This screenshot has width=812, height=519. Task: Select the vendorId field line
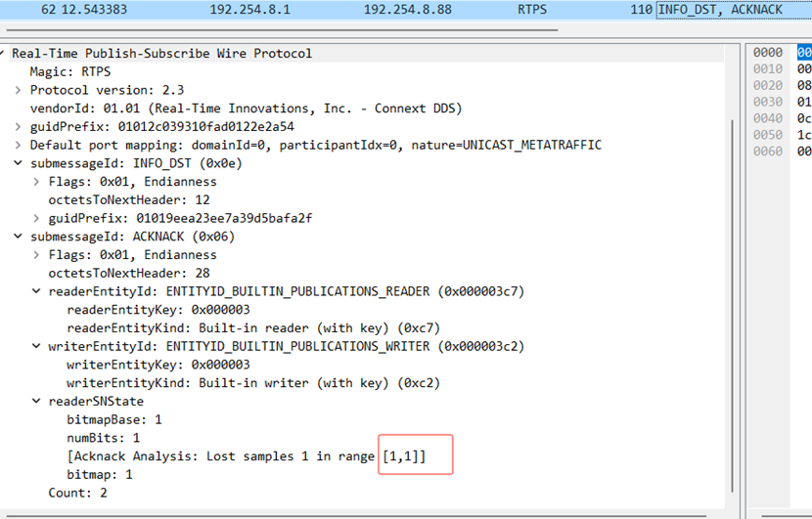click(x=245, y=108)
